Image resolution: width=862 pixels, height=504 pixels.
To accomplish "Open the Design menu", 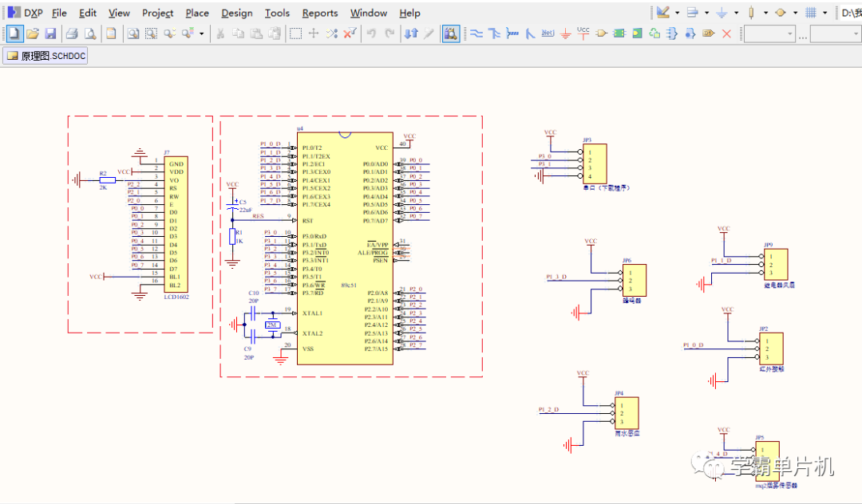I will pos(237,13).
